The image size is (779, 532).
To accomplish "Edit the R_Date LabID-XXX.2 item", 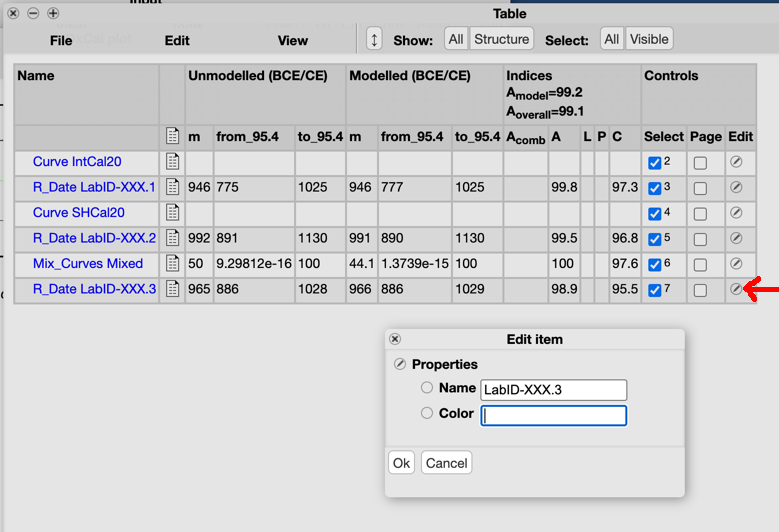I will coord(736,238).
